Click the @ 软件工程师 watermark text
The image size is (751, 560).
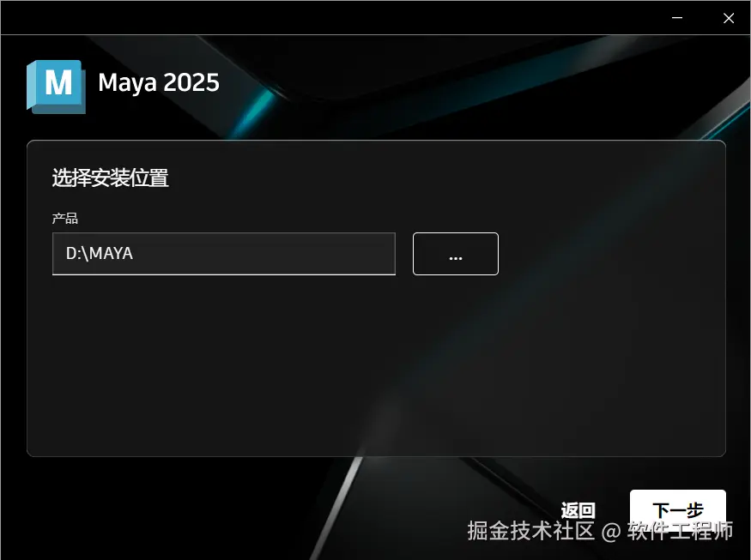coord(667,531)
